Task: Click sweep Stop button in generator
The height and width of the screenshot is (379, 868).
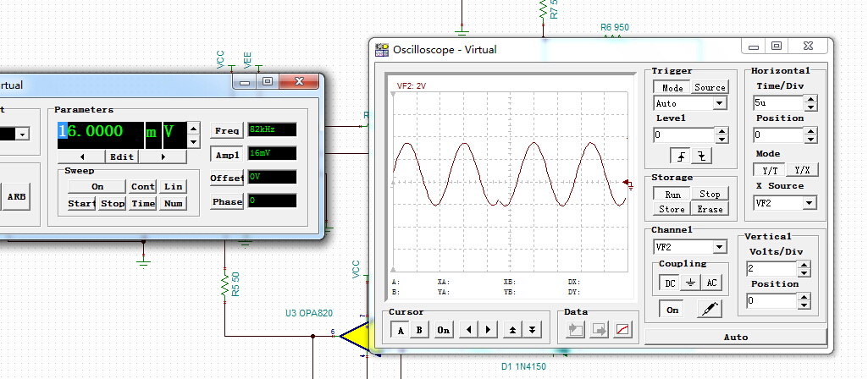Action: [113, 204]
